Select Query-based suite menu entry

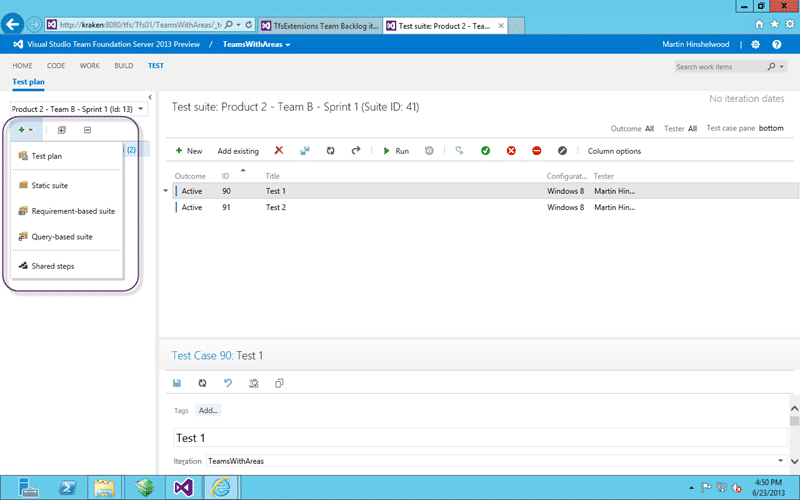66,237
